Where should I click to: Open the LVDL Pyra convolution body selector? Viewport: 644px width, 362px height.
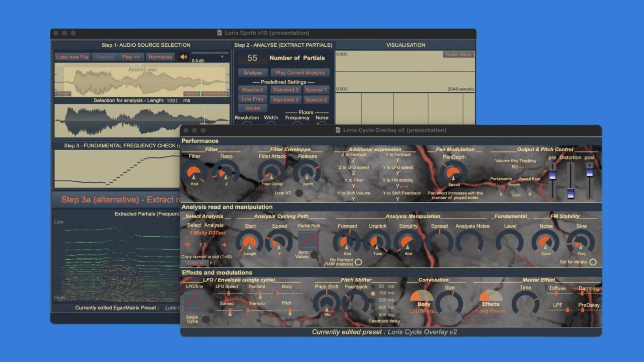pos(423,311)
